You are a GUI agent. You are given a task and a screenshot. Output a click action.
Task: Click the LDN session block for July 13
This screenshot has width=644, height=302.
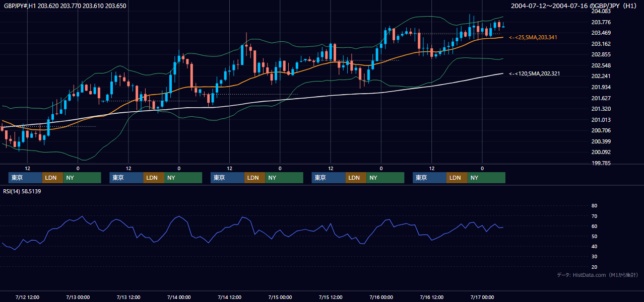pos(154,178)
